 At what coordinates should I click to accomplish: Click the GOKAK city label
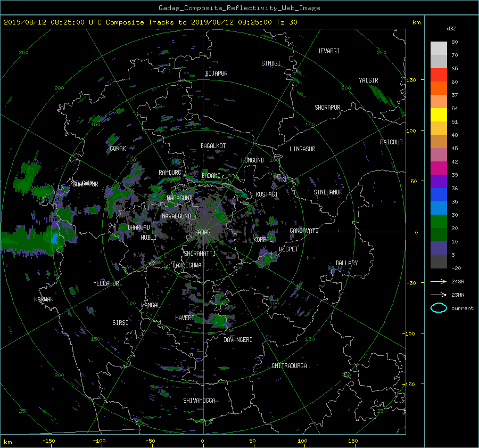[118, 149]
